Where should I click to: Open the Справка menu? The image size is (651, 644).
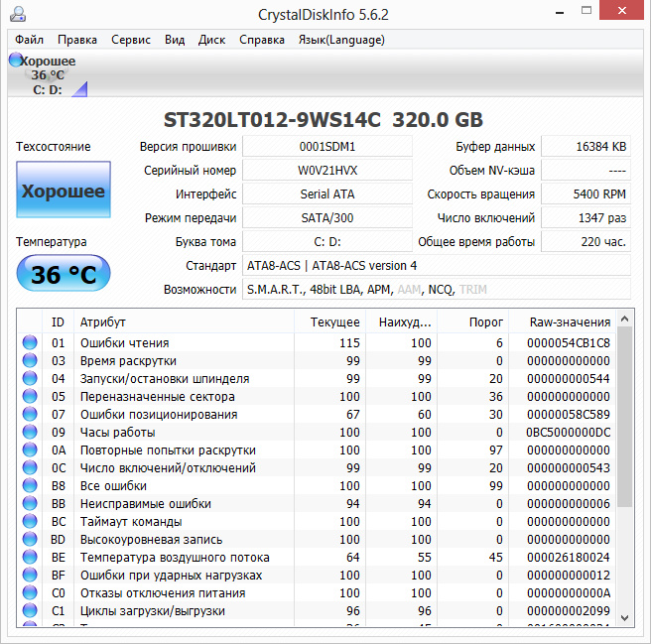tap(262, 40)
